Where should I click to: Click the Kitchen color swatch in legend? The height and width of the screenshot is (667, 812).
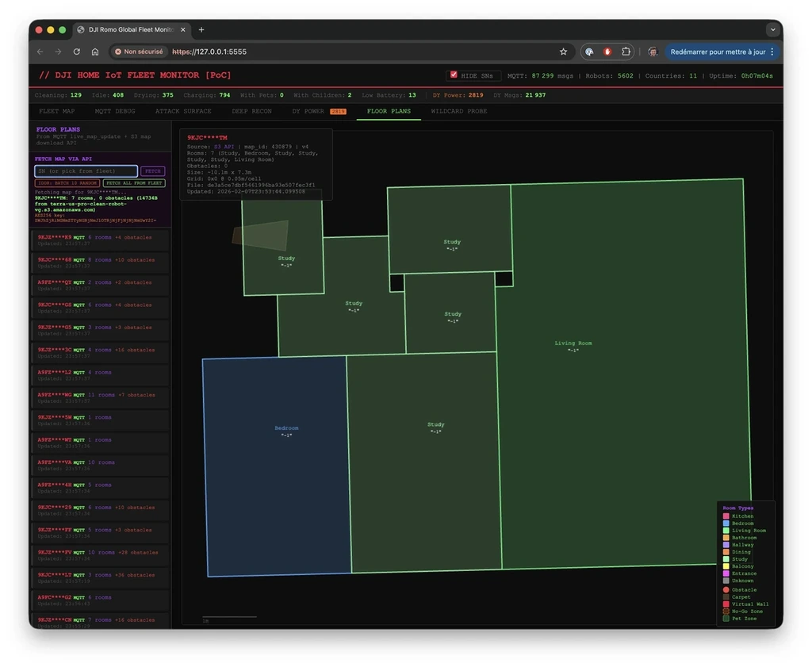tap(726, 516)
